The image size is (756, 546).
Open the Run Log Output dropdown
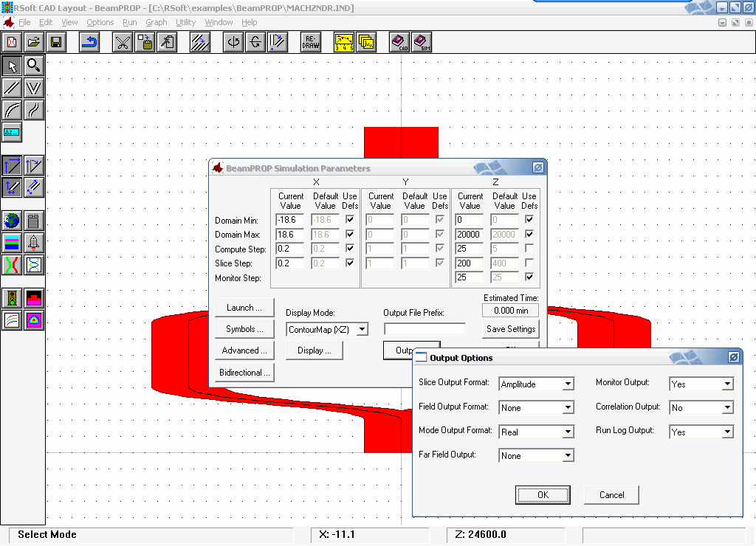click(727, 432)
